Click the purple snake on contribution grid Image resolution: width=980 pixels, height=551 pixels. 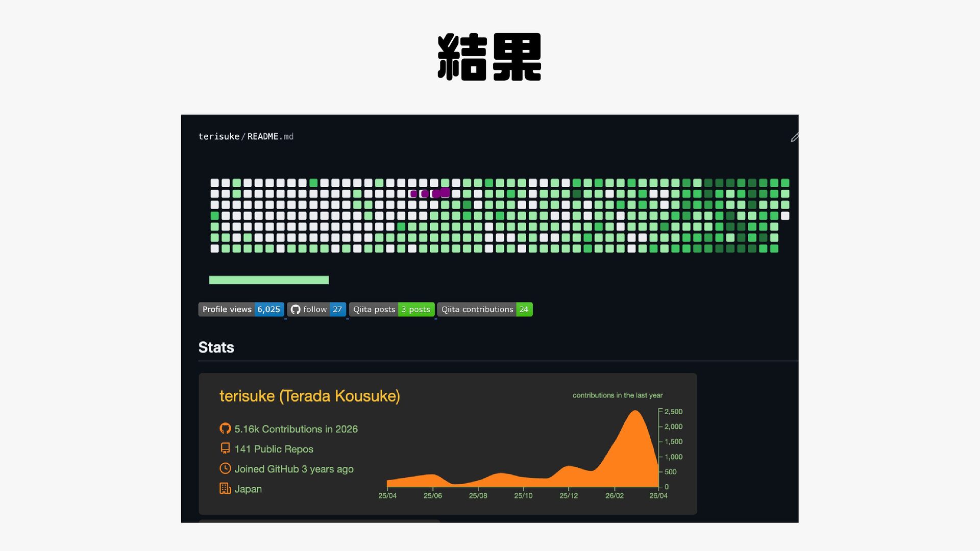click(x=430, y=193)
